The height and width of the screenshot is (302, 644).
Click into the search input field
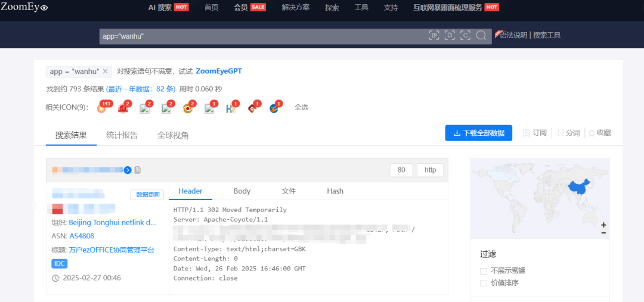pyautogui.click(x=263, y=36)
